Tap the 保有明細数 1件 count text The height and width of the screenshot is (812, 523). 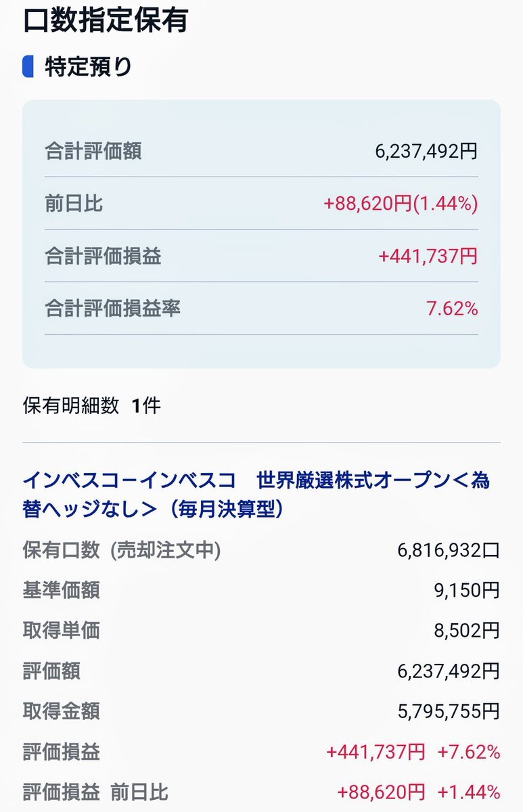tap(92, 406)
